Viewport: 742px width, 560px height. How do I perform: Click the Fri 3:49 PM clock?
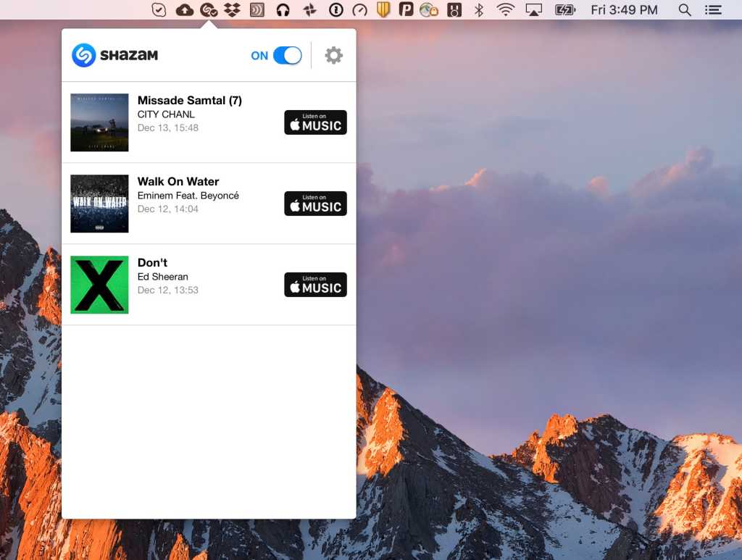coord(624,10)
